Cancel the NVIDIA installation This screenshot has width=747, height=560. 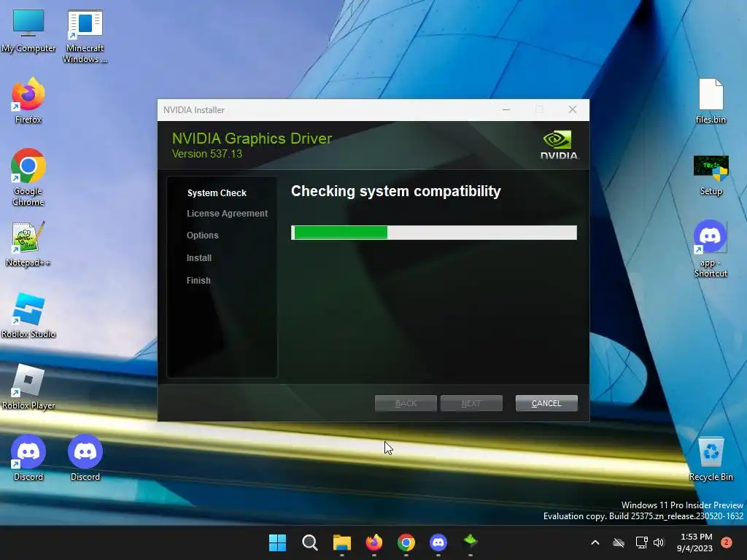[x=546, y=403]
